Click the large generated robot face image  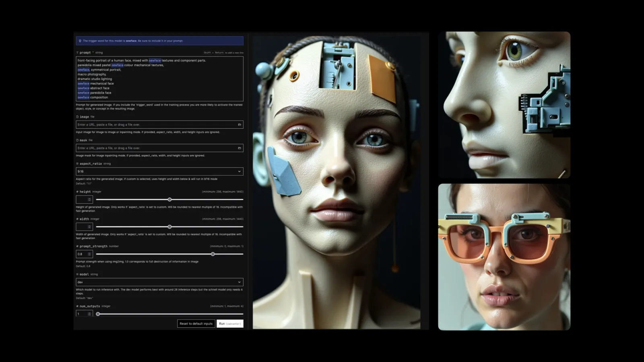(336, 182)
